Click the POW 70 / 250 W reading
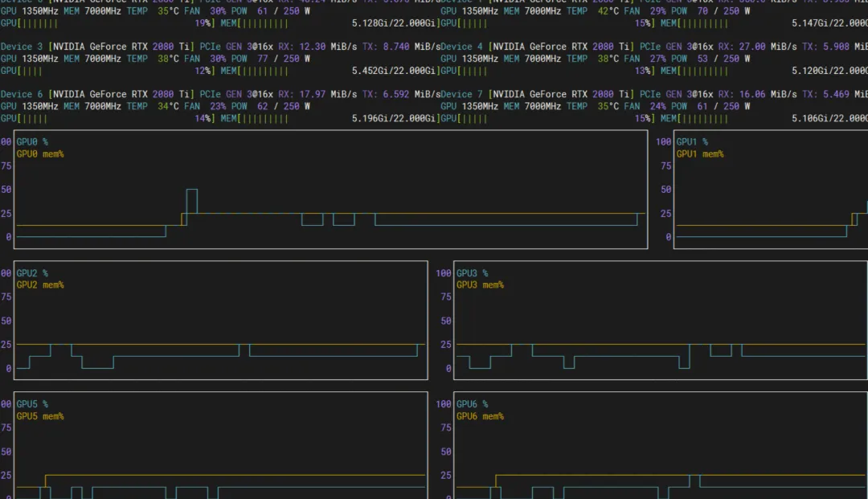Viewport: 868px width, 499px height. click(710, 11)
